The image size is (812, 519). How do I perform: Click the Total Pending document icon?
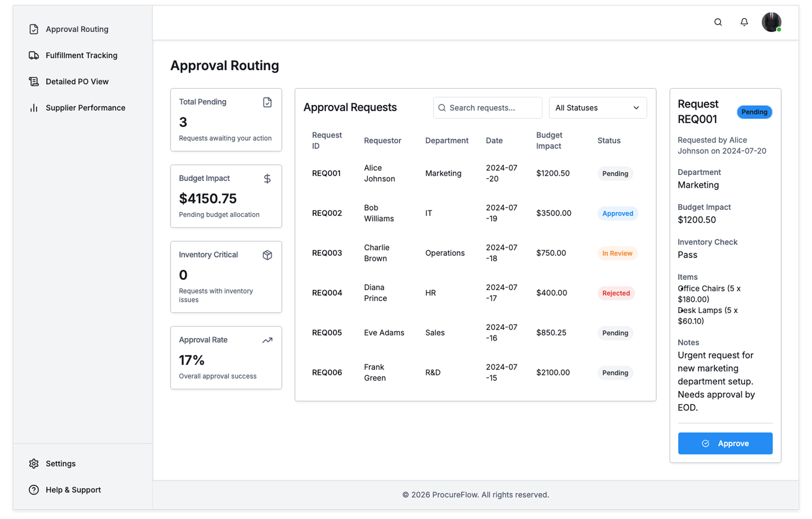267,102
